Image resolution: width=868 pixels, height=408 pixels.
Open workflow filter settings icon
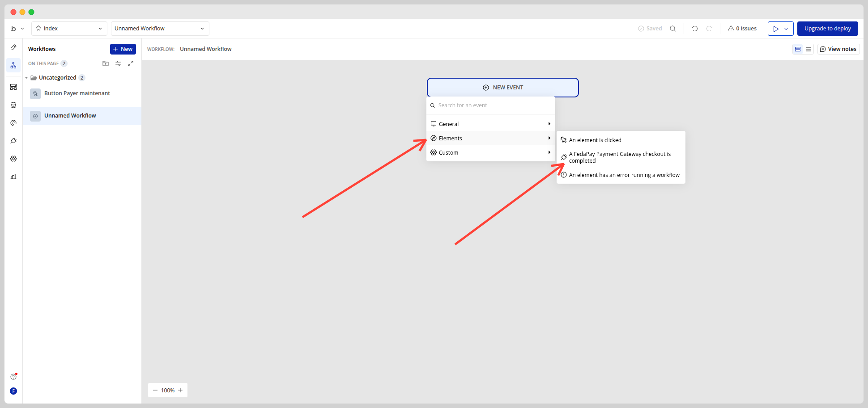click(x=118, y=63)
